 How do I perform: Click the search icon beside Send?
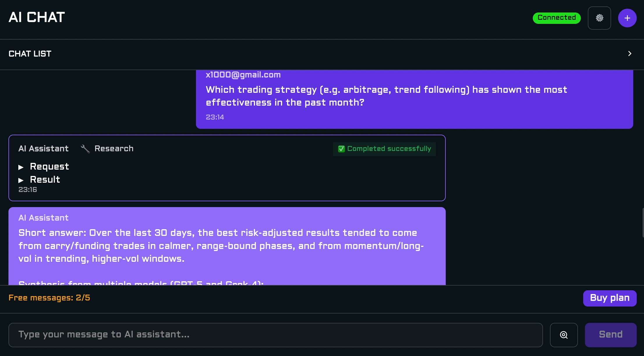[x=564, y=335]
